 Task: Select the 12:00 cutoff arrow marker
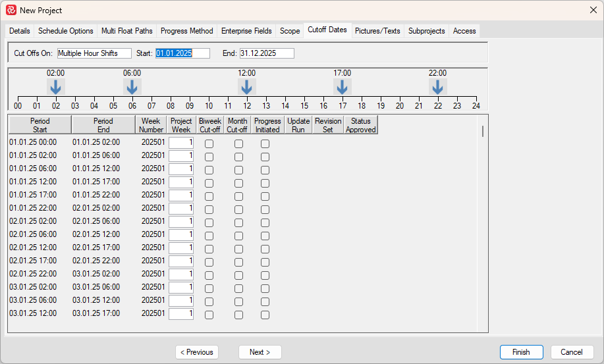coord(247,87)
